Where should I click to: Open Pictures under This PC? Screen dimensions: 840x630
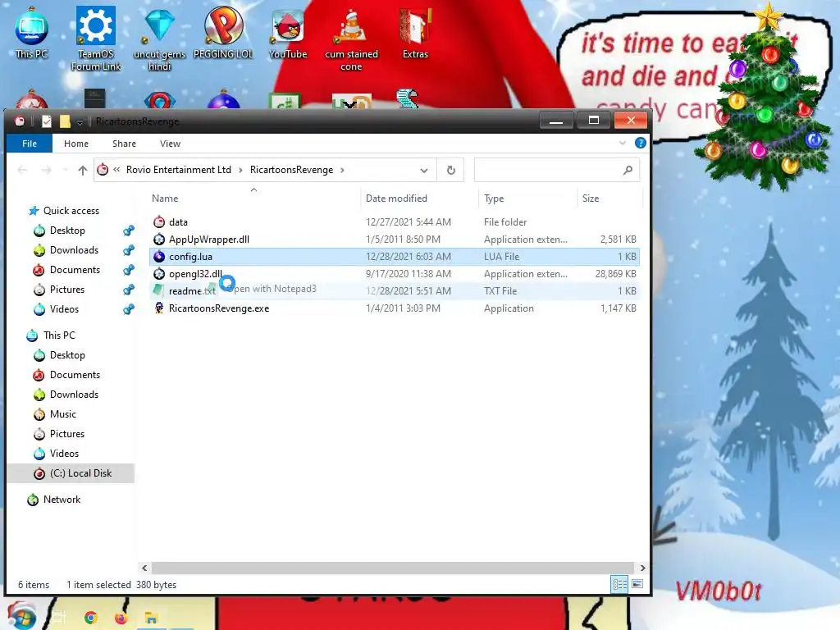(67, 434)
